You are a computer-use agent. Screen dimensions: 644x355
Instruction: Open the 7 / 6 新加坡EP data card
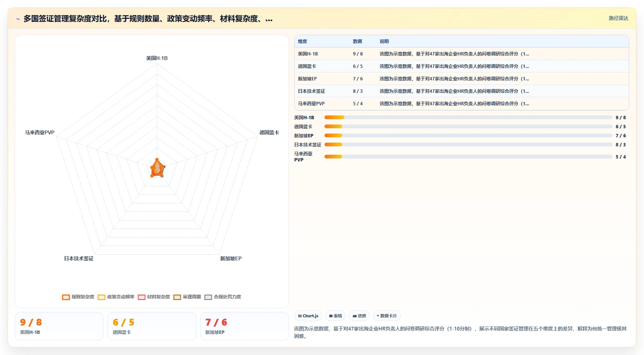tap(244, 326)
